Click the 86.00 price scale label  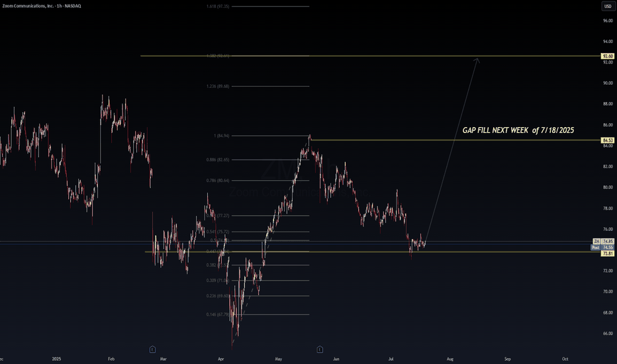[608, 124]
